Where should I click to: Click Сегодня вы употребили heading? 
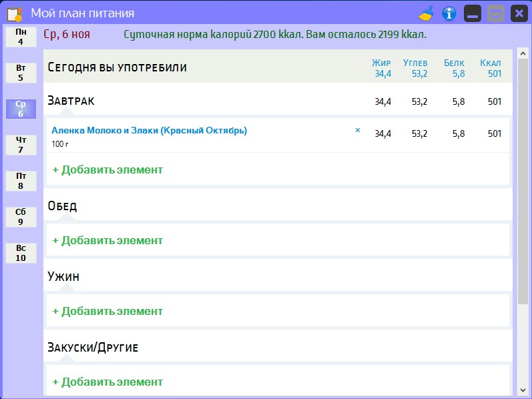coord(117,67)
